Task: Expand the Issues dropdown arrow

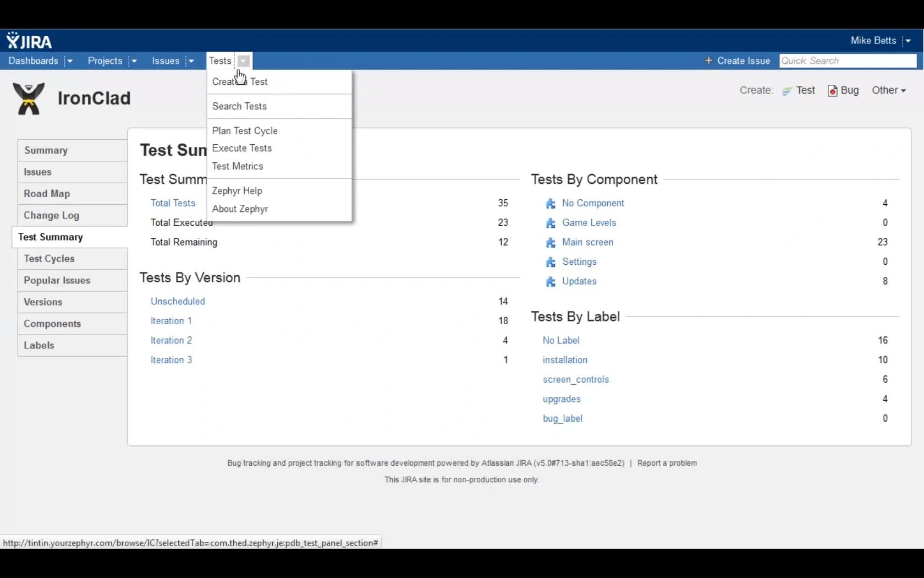Action: pyautogui.click(x=191, y=61)
